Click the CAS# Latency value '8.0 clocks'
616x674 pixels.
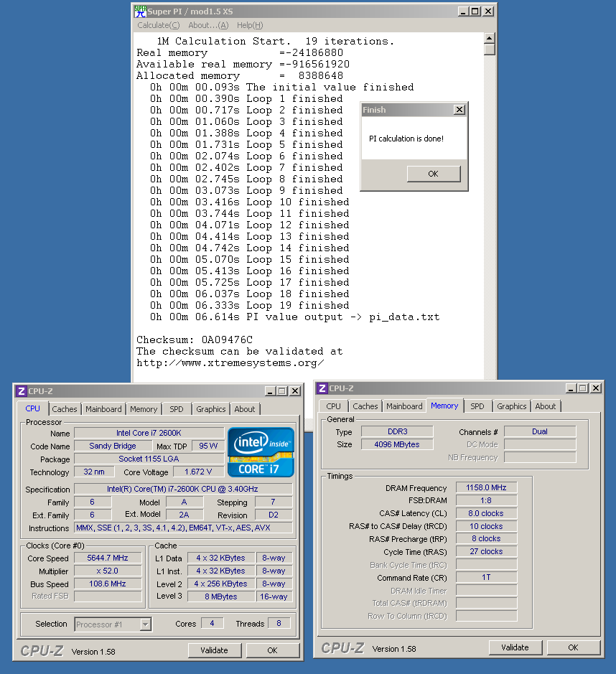click(x=486, y=513)
